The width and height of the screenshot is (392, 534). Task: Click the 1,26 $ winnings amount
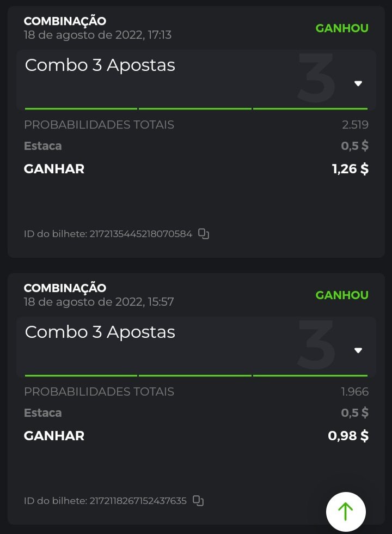coord(350,169)
